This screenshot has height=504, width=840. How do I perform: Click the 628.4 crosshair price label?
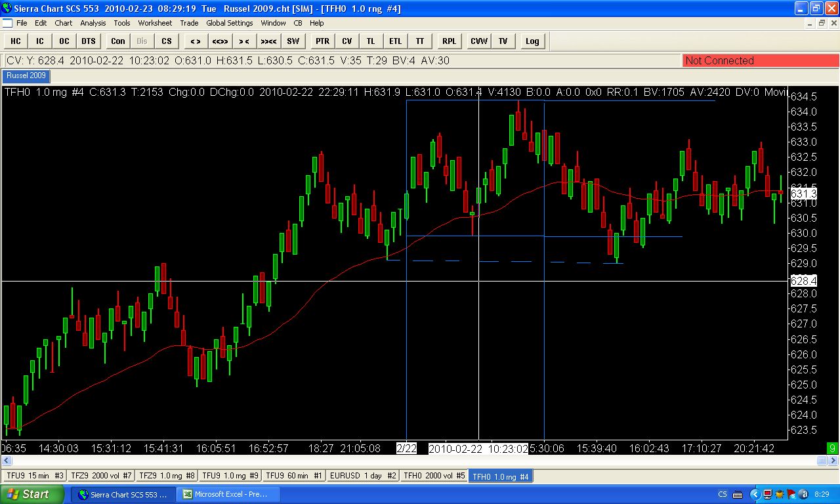click(x=803, y=281)
